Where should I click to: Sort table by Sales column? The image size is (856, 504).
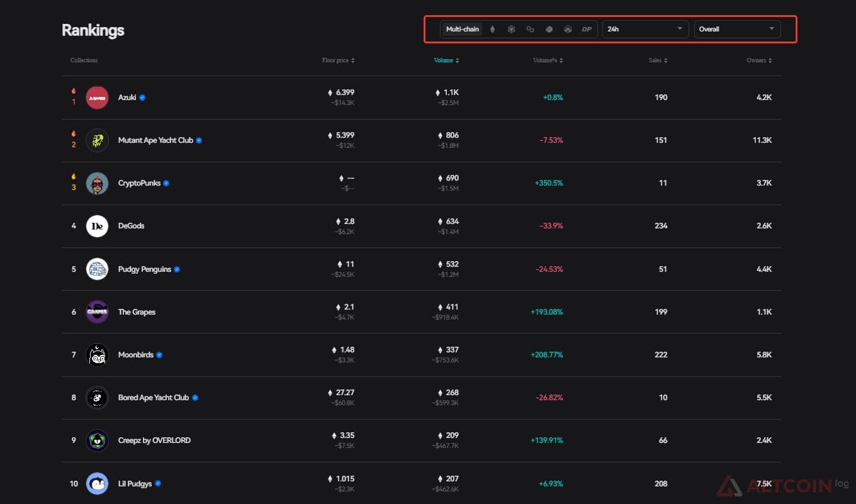[658, 60]
